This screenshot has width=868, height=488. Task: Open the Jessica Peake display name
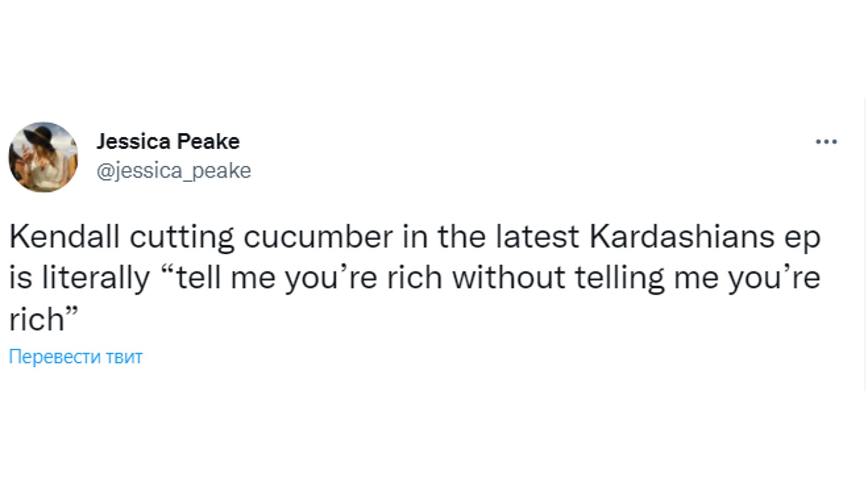168,142
